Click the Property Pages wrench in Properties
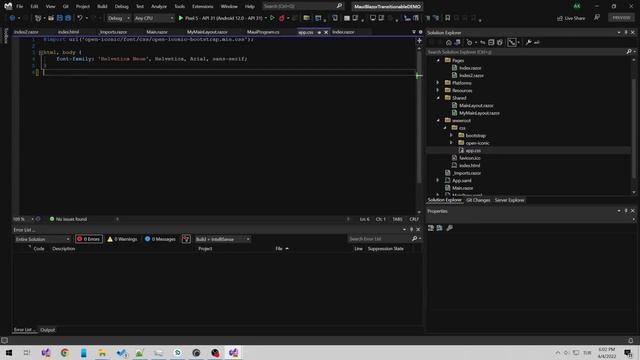Image resolution: width=640 pixels, height=360 pixels. [449, 228]
